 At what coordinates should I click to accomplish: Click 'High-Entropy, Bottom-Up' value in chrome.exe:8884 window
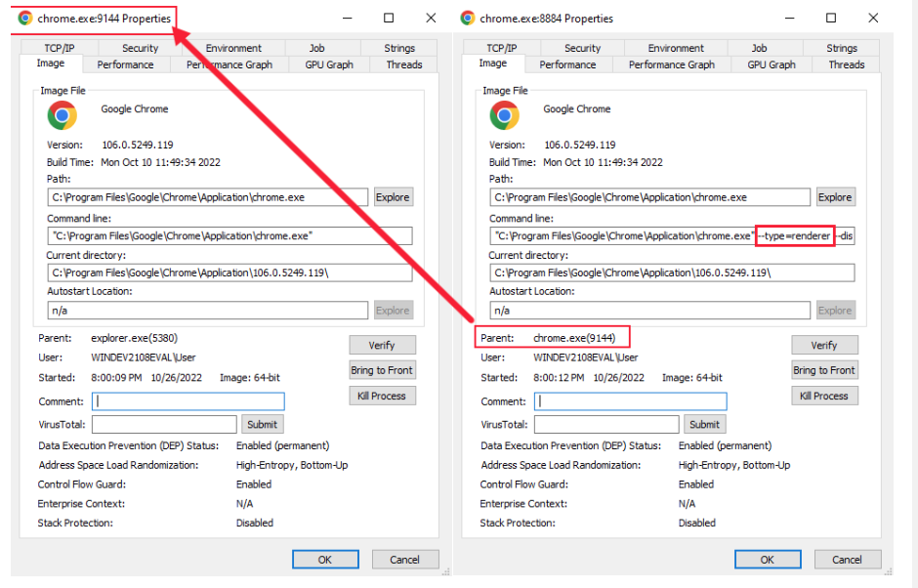point(734,465)
